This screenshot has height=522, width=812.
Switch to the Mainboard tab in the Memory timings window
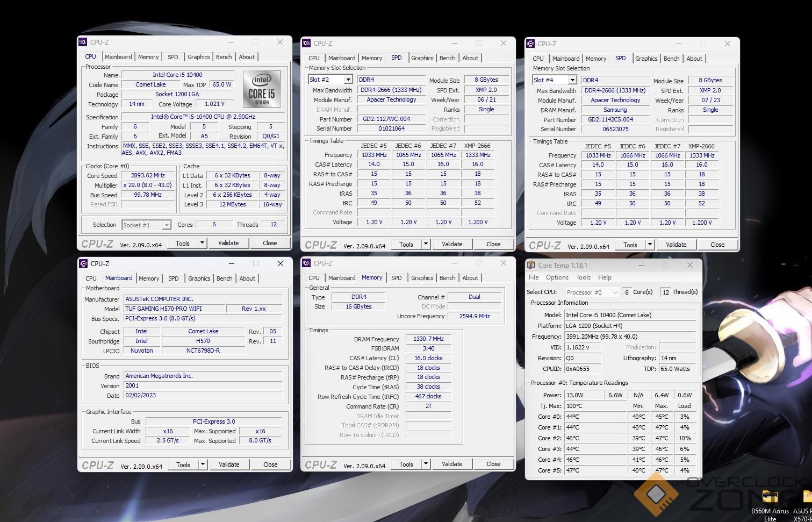click(x=342, y=278)
